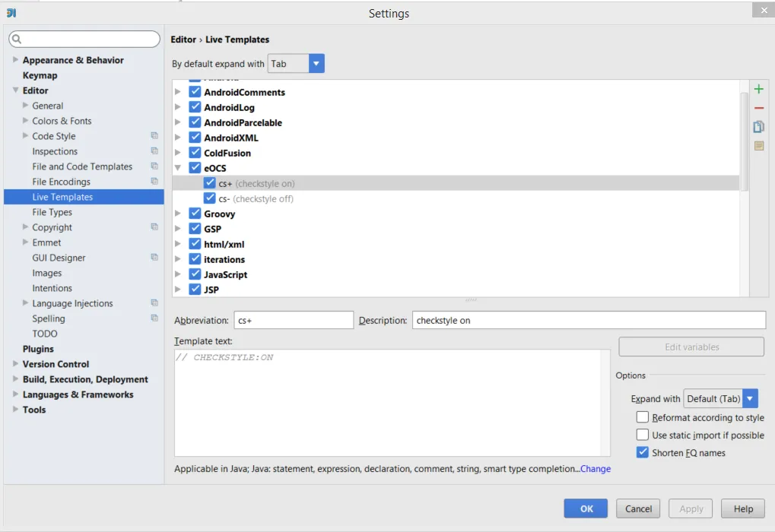Click the per-project icon beside Code Style
The height and width of the screenshot is (532, 775).
[x=154, y=136]
